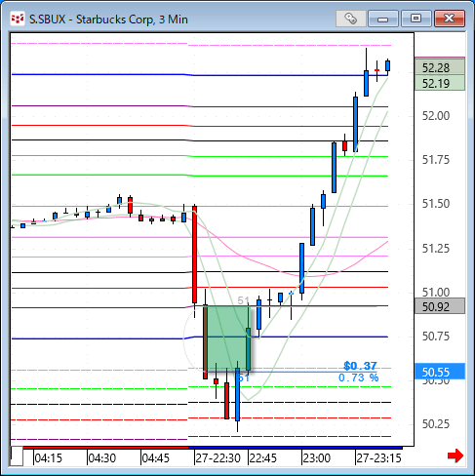Image resolution: width=475 pixels, height=476 pixels.
Task: Click the chart link chain icon
Action: click(351, 19)
